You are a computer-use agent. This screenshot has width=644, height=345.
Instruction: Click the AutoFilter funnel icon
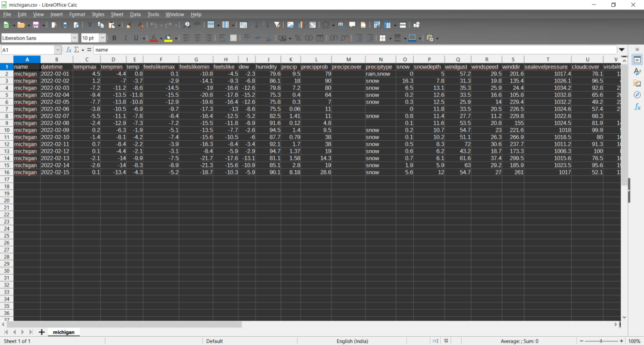(277, 25)
